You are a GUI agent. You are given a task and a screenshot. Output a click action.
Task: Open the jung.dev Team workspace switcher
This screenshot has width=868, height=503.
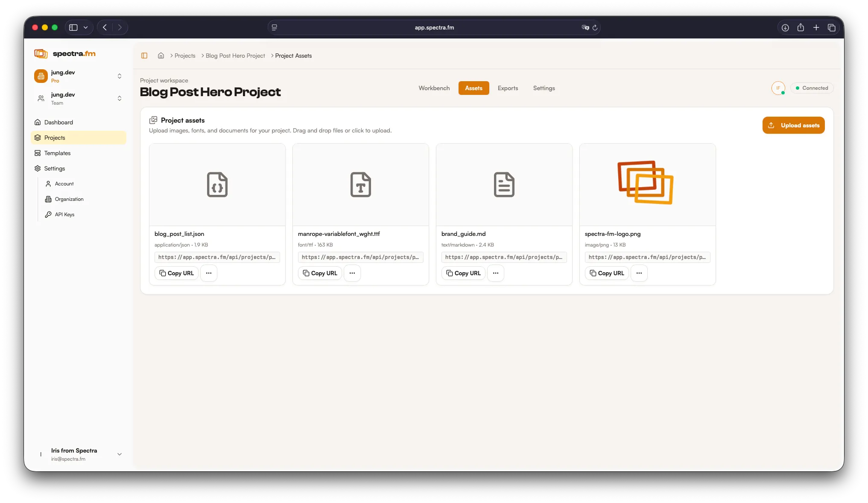point(120,98)
